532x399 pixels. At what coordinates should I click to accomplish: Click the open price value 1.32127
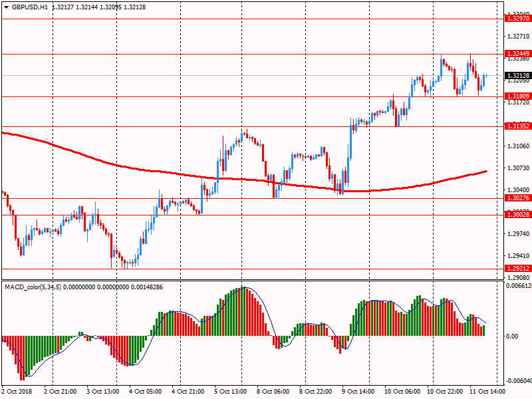(63, 7)
